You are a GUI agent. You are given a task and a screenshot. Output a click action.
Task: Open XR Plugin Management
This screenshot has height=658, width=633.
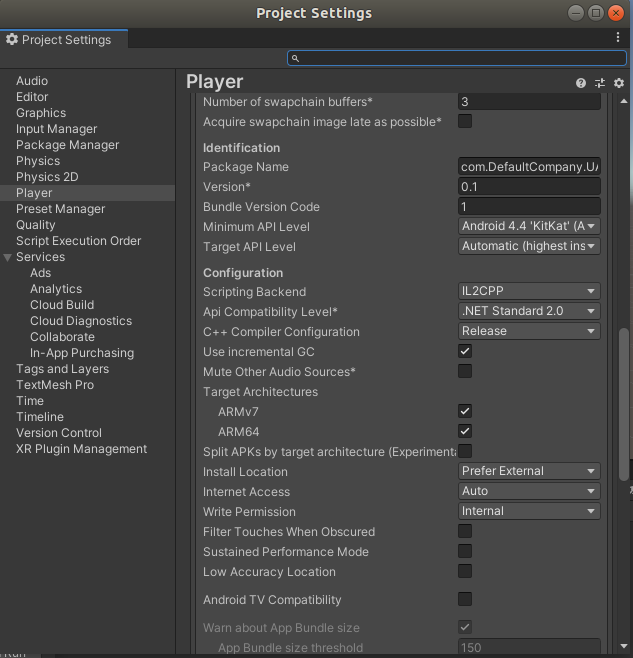[81, 449]
